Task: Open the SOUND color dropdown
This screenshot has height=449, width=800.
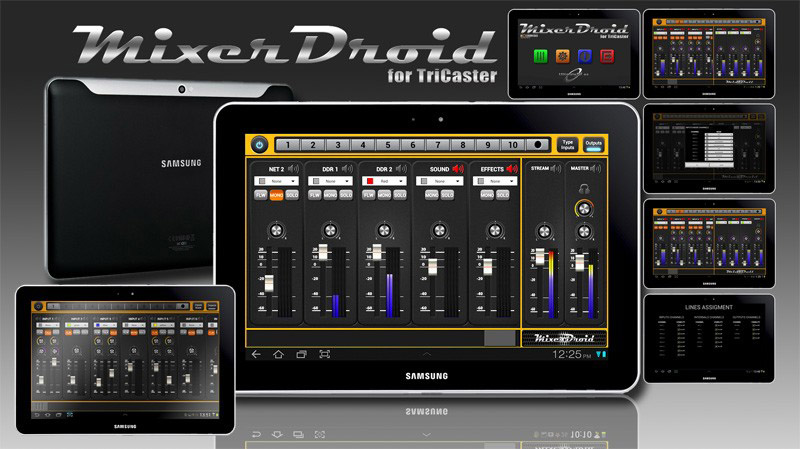Action: pos(439,181)
